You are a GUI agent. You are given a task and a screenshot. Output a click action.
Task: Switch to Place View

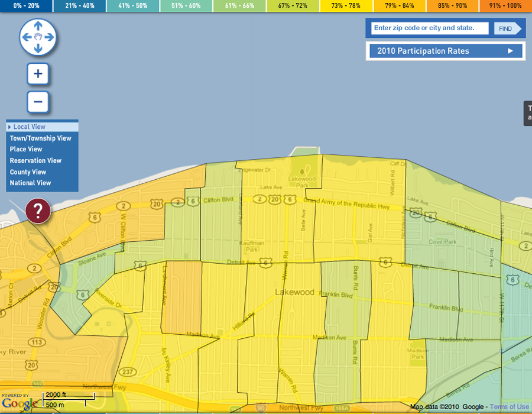[26, 150]
